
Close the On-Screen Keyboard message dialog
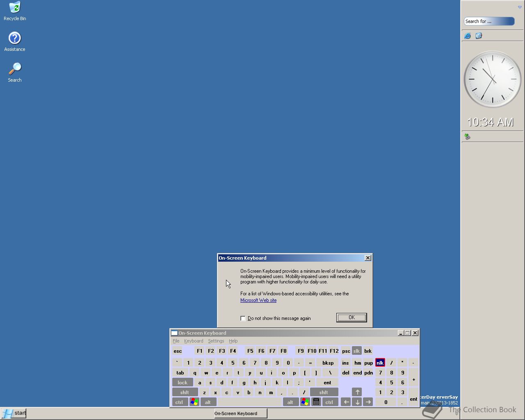(x=368, y=258)
